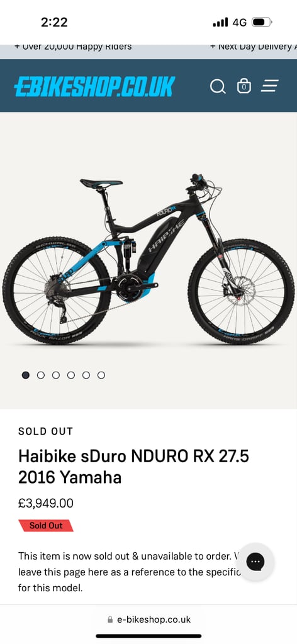Click the EBIKESHOP.CO.UK logo

(x=94, y=86)
